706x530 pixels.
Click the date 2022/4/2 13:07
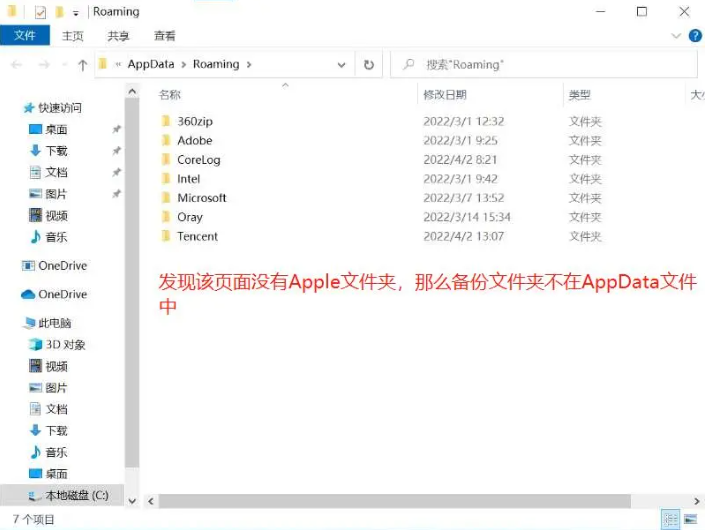pos(463,236)
